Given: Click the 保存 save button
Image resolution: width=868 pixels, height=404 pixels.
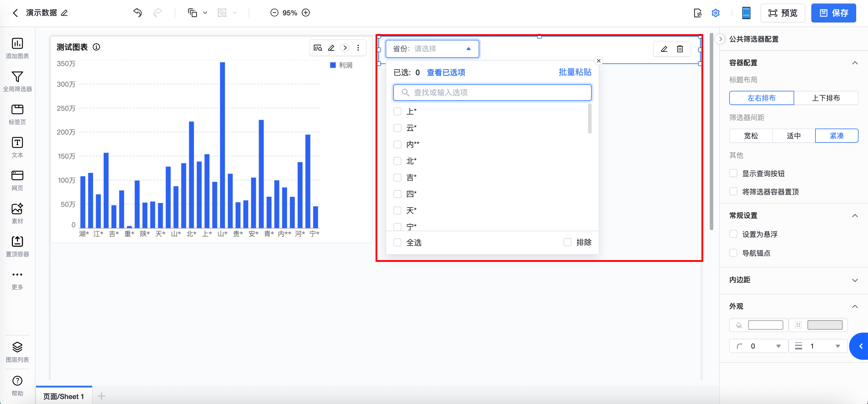Looking at the screenshot, I should 833,13.
